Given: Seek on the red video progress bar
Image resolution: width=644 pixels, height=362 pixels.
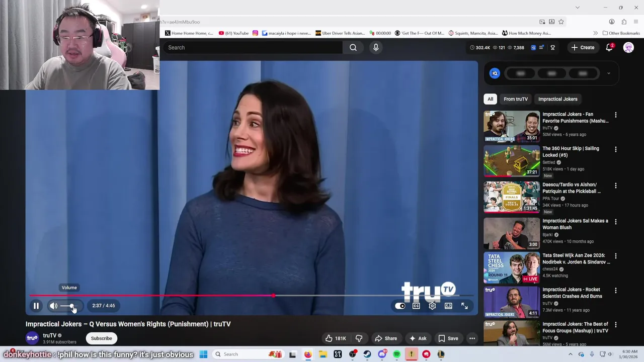Looking at the screenshot, I should click(x=252, y=296).
